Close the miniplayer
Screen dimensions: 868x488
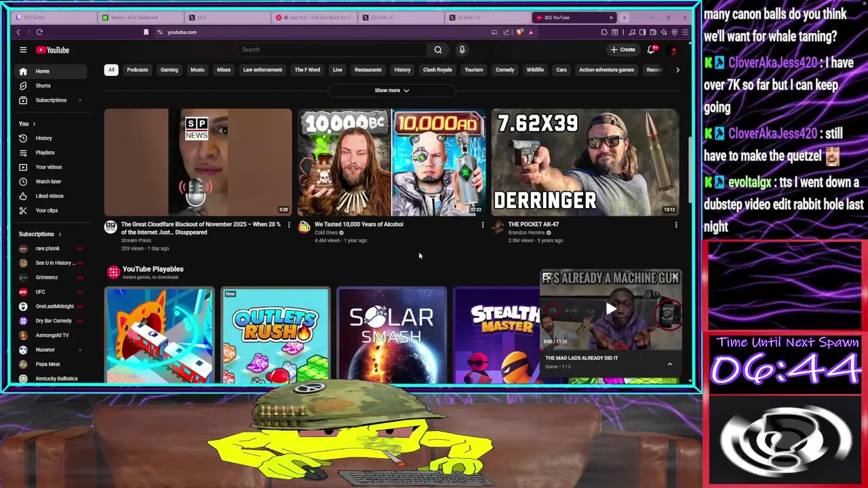(x=675, y=277)
